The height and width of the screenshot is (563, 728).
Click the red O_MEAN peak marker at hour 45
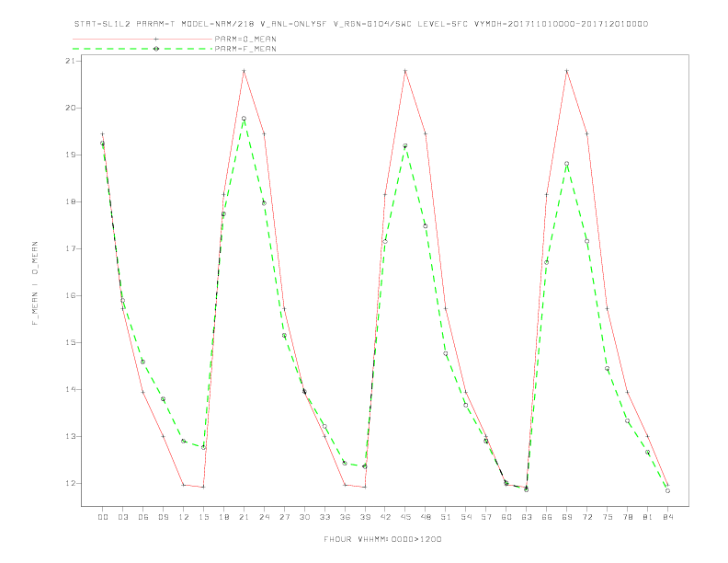tap(405, 71)
